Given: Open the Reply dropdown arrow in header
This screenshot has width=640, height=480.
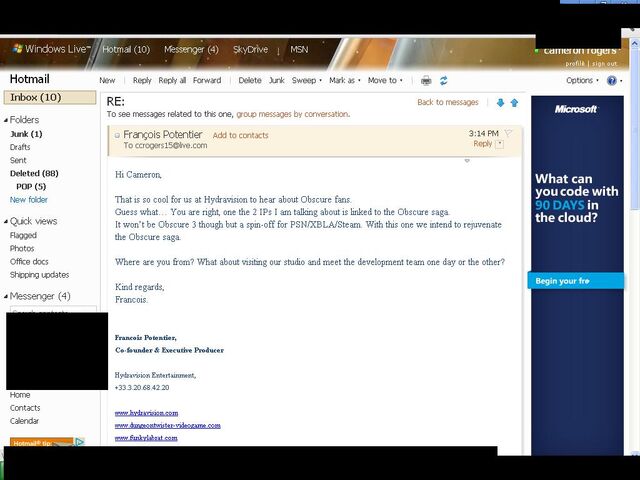Looking at the screenshot, I should click(x=500, y=144).
